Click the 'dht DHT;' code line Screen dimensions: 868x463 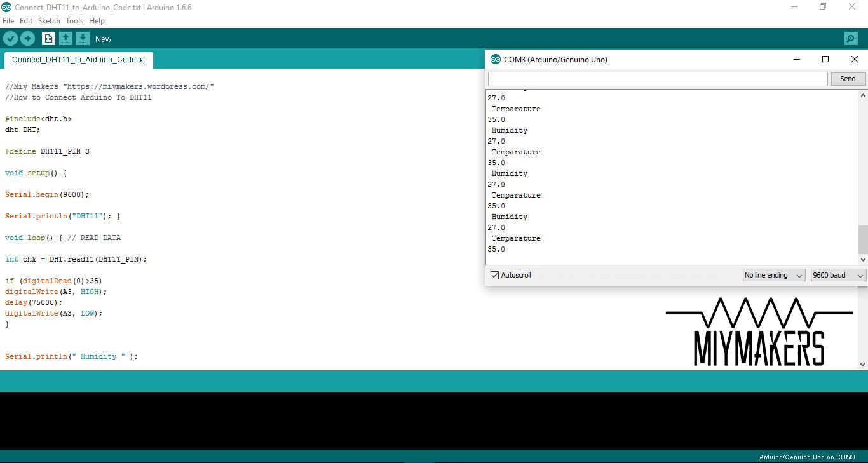[22, 130]
